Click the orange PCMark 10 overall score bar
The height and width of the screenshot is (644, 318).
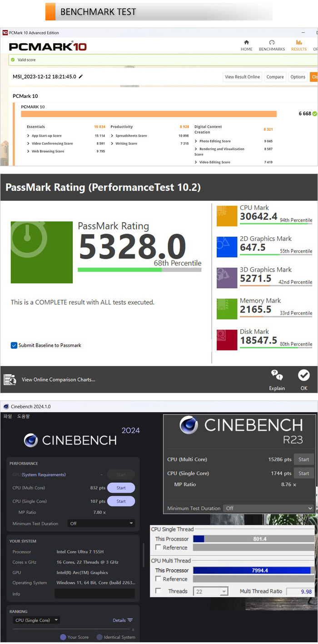149,114
